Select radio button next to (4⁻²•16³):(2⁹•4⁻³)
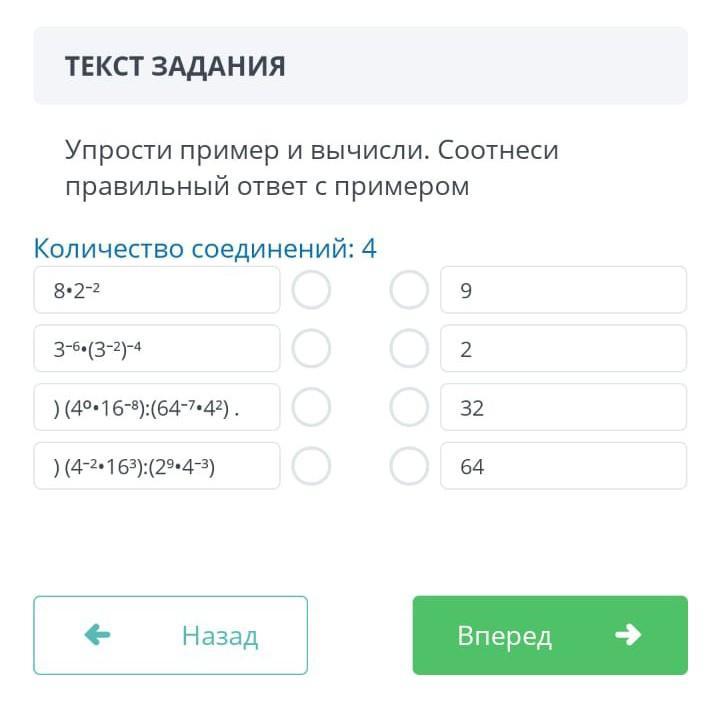 coord(311,466)
